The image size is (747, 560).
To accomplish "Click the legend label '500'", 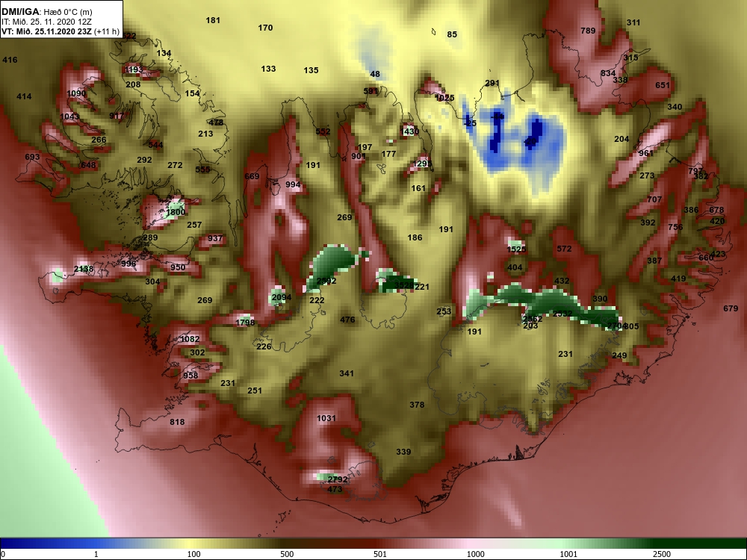I will [287, 554].
